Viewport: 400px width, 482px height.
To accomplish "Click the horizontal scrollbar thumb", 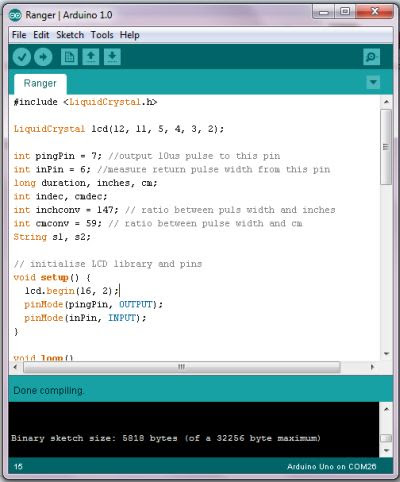I will [x=182, y=367].
